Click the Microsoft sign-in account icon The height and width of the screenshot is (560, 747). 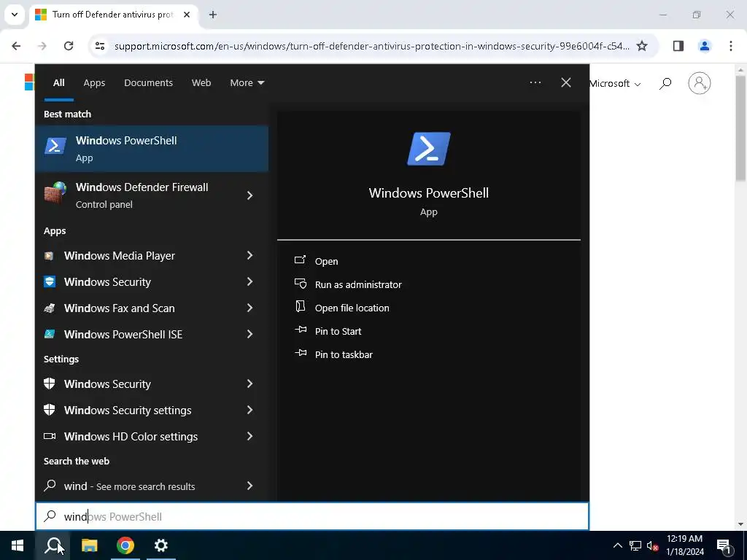(x=700, y=83)
